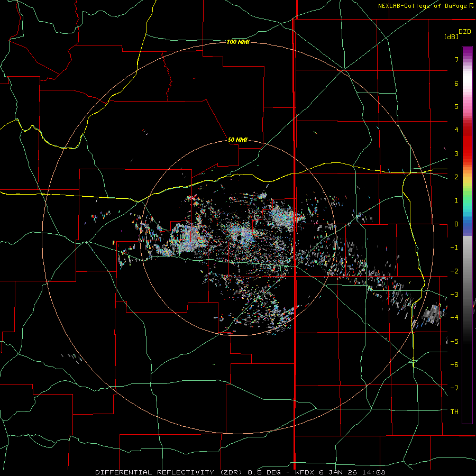Click the -5 dB scale label
Image resolution: width=476 pixels, height=476 pixels.
pos(454,341)
